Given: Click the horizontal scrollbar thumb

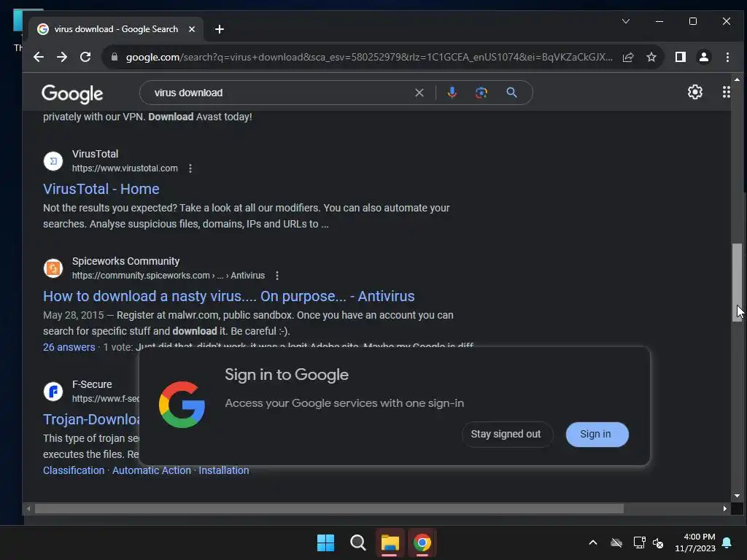Looking at the screenshot, I should pyautogui.click(x=329, y=508).
